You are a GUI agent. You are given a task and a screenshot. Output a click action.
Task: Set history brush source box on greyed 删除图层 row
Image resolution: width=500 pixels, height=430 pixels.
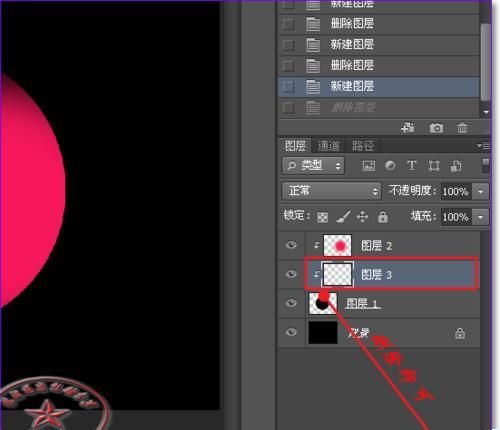click(x=288, y=107)
